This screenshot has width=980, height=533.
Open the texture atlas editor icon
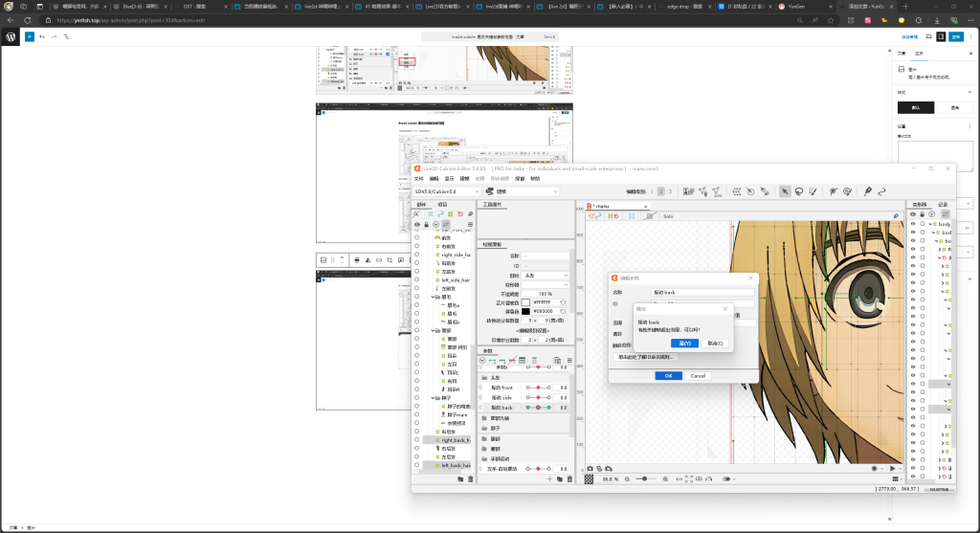click(x=688, y=191)
